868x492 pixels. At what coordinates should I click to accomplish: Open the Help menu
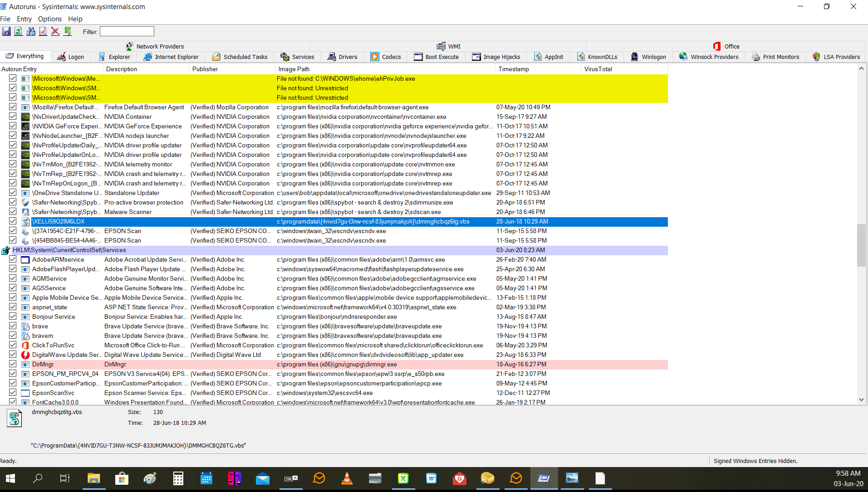[75, 19]
